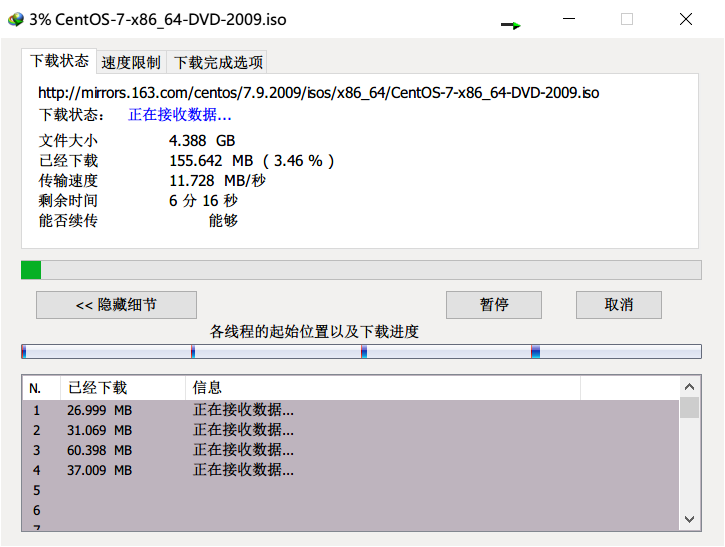
Task: Click the resume capability value 能够
Action: coord(223,221)
